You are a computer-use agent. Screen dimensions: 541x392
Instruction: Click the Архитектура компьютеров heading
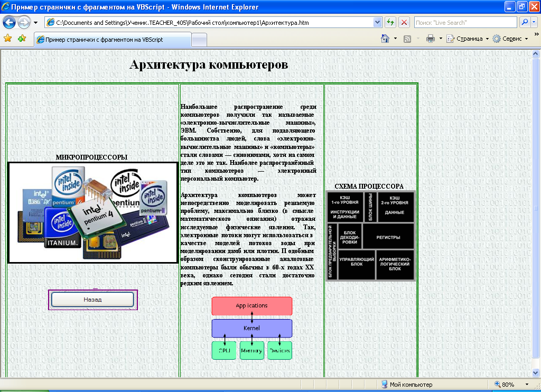click(x=209, y=64)
